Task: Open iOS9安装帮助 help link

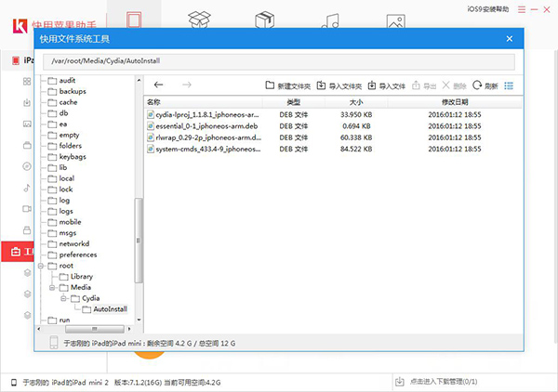Action: (x=488, y=9)
